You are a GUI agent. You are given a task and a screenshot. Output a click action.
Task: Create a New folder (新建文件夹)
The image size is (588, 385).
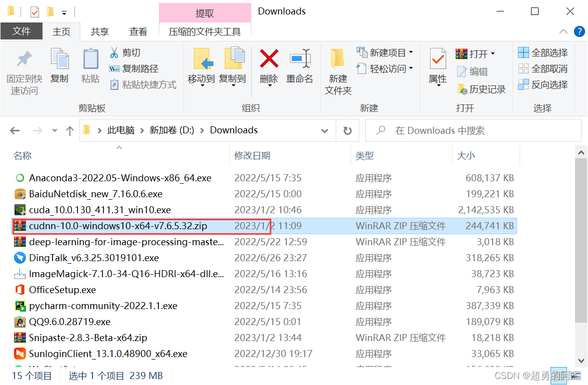(338, 71)
